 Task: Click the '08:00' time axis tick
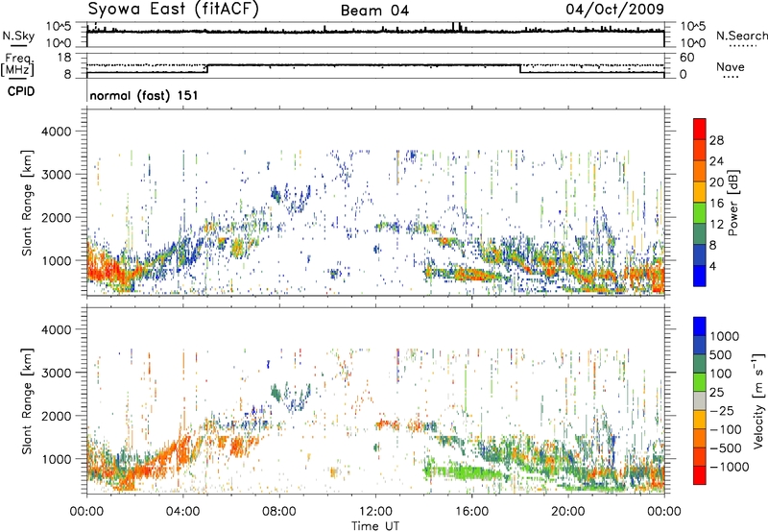coord(279,512)
